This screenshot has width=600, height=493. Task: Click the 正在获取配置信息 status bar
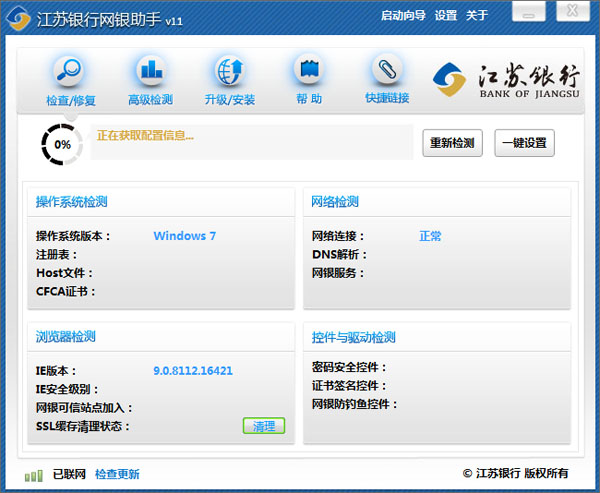pyautogui.click(x=250, y=142)
